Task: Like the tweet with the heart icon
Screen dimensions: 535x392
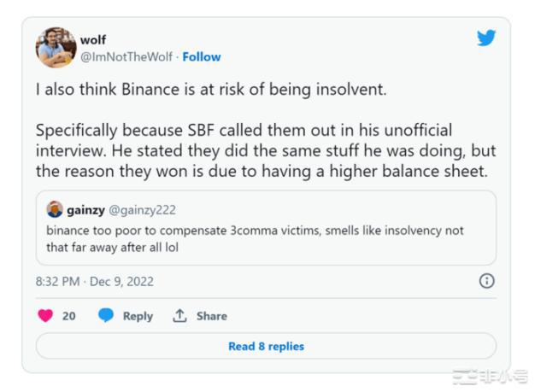Action: (x=46, y=316)
